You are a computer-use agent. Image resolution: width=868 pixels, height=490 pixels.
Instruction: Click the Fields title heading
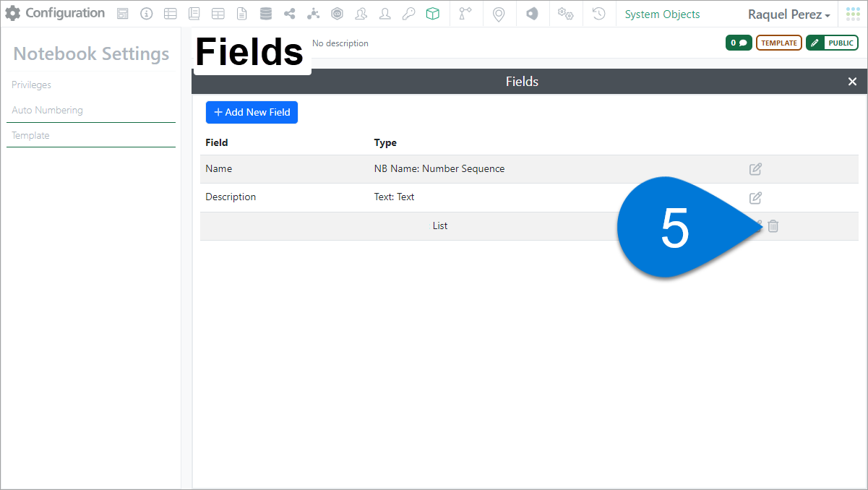[x=249, y=52]
